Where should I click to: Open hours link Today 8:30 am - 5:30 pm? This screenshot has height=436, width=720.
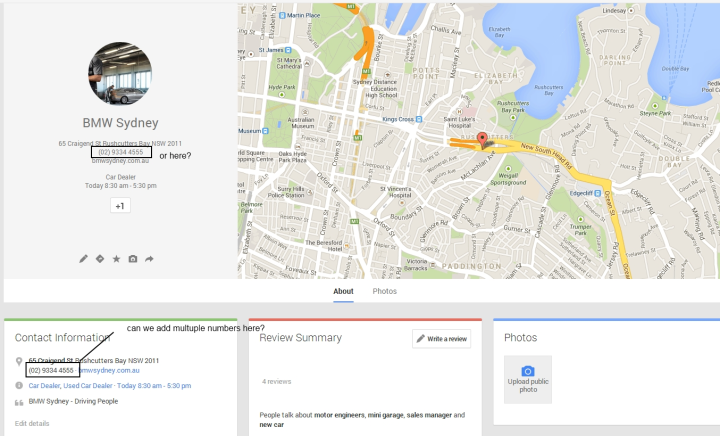click(x=154, y=386)
